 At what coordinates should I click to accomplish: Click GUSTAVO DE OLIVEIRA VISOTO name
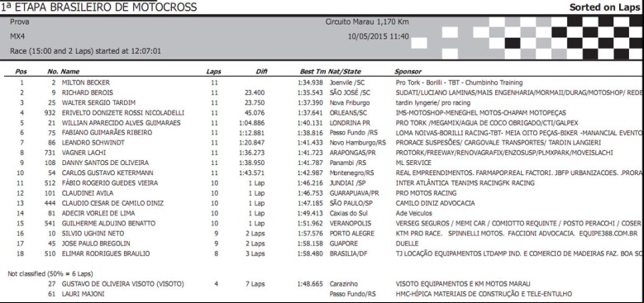(x=123, y=284)
